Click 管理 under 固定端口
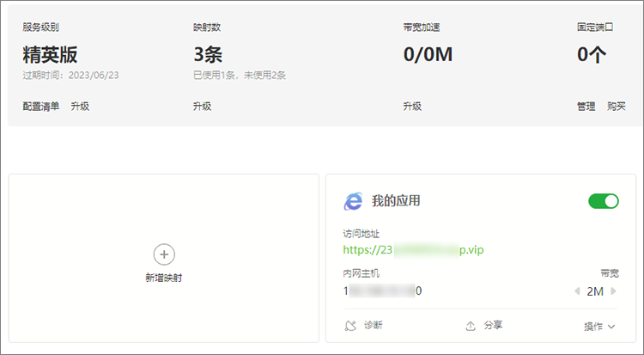644x355 pixels. pyautogui.click(x=586, y=107)
